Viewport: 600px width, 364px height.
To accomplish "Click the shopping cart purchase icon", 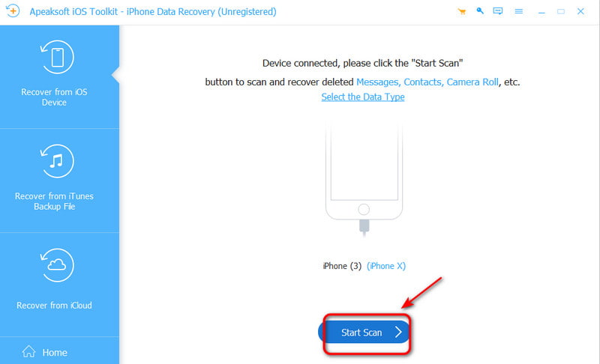I will tap(462, 11).
